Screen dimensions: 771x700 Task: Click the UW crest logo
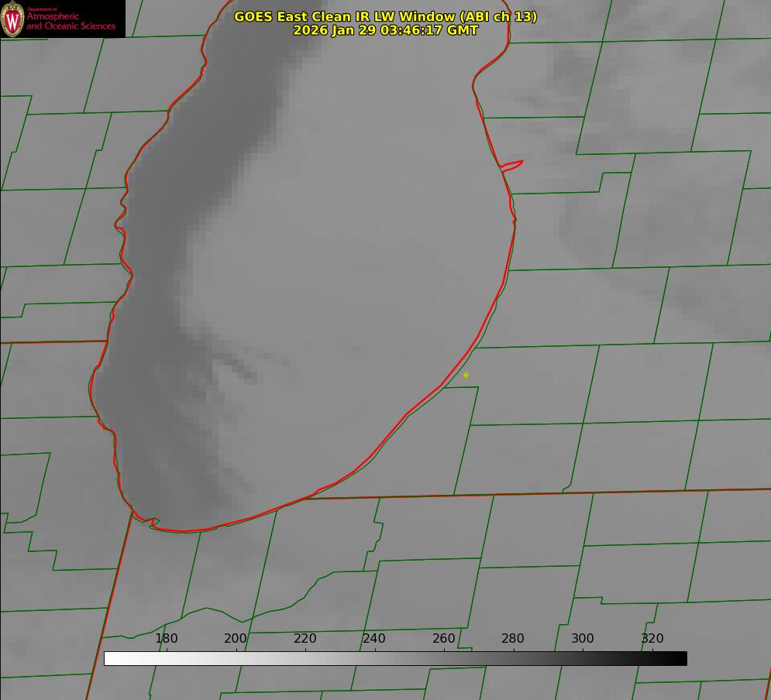[x=12, y=19]
